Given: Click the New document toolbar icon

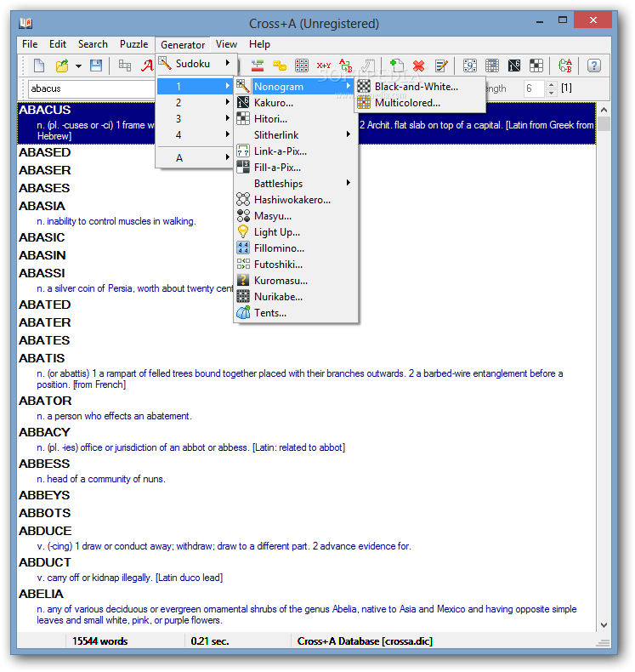Looking at the screenshot, I should [x=39, y=65].
